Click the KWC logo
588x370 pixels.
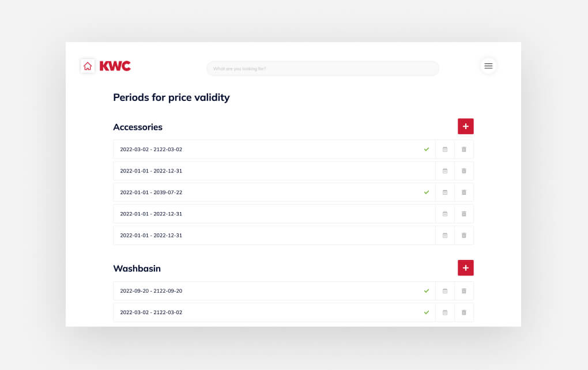pyautogui.click(x=115, y=66)
